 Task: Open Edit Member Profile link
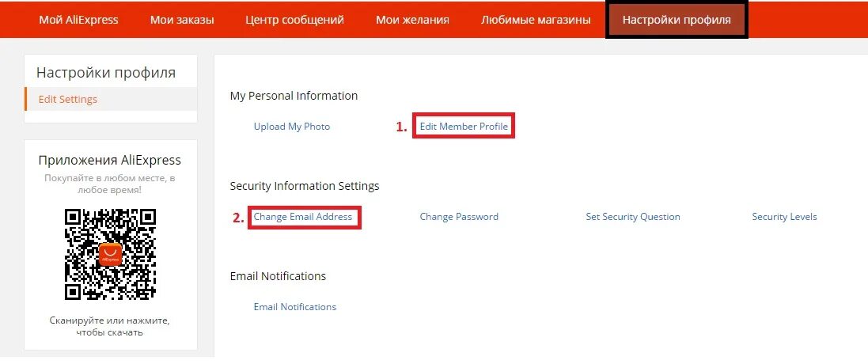click(464, 127)
